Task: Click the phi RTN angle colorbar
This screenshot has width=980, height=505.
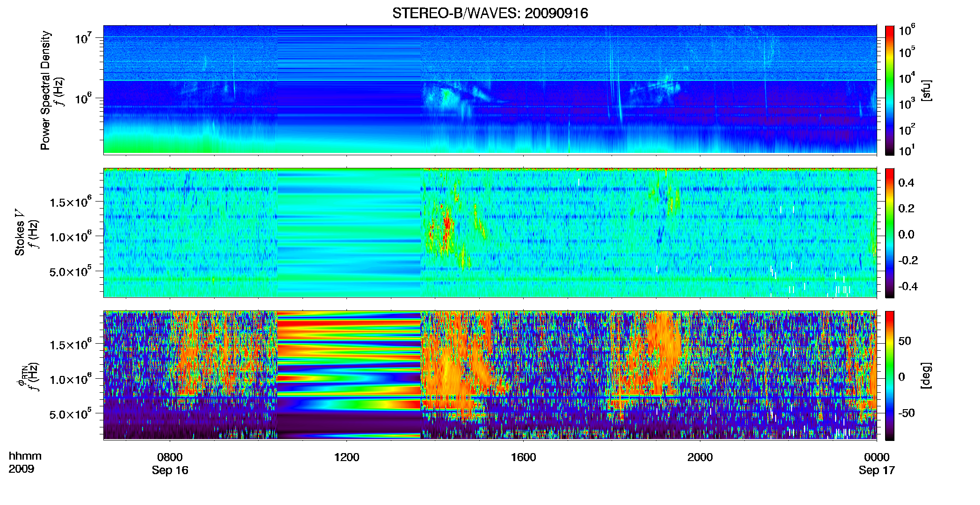Action: tap(890, 375)
